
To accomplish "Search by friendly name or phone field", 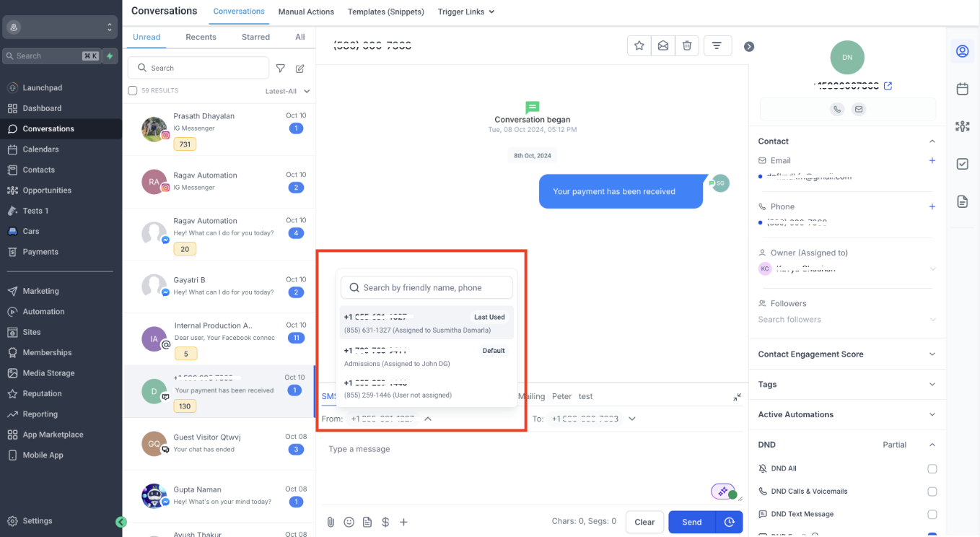I will [426, 287].
